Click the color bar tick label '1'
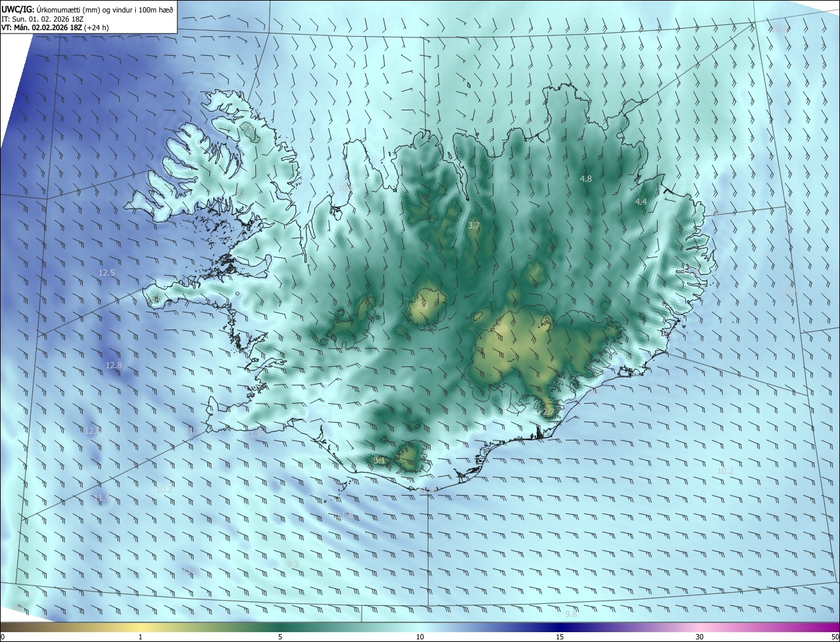 tap(140, 637)
